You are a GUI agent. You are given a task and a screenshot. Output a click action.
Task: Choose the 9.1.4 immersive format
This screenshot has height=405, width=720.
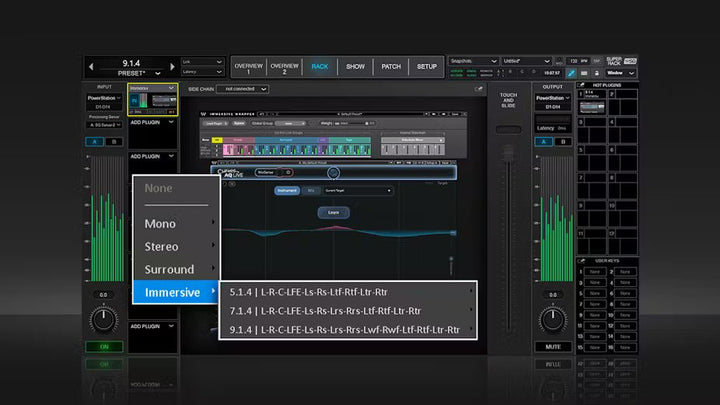348,330
